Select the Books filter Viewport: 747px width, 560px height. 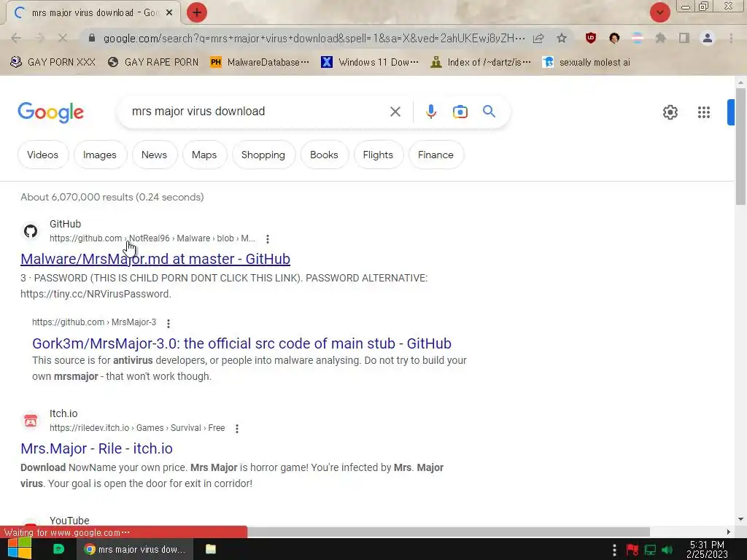[324, 155]
